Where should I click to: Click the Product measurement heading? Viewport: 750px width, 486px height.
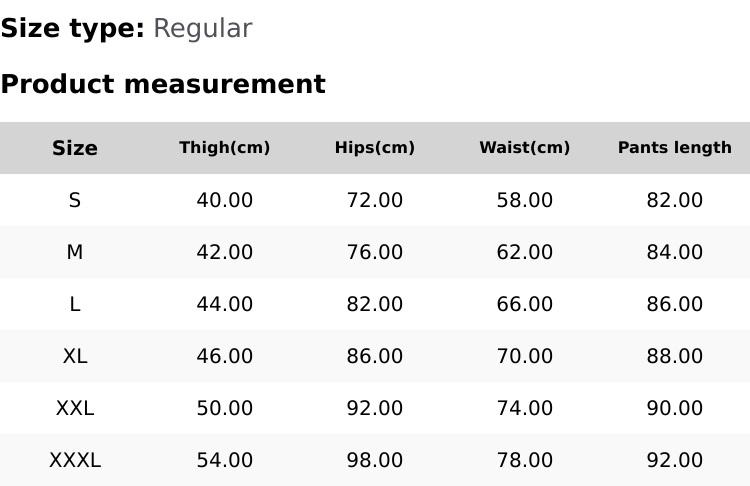point(163,84)
